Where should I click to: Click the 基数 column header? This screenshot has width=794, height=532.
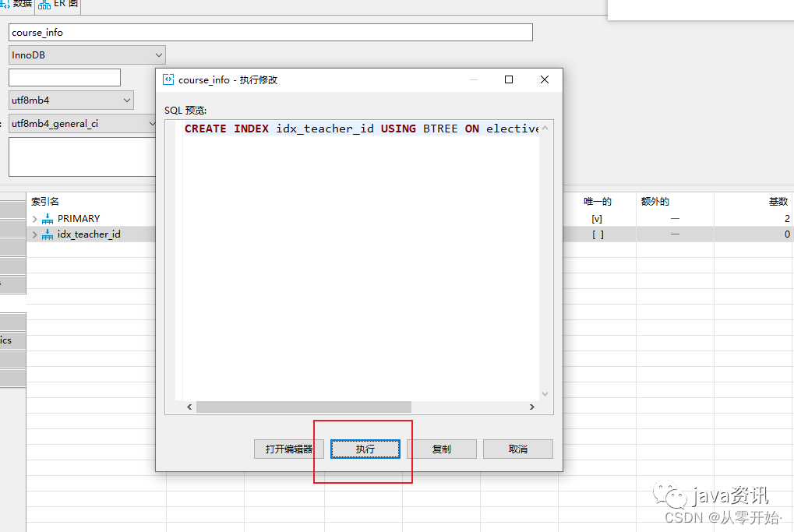point(778,202)
